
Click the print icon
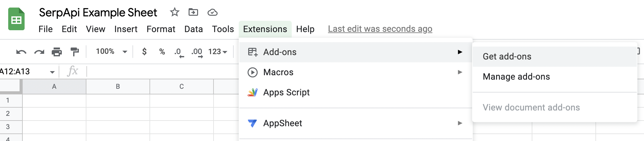57,52
